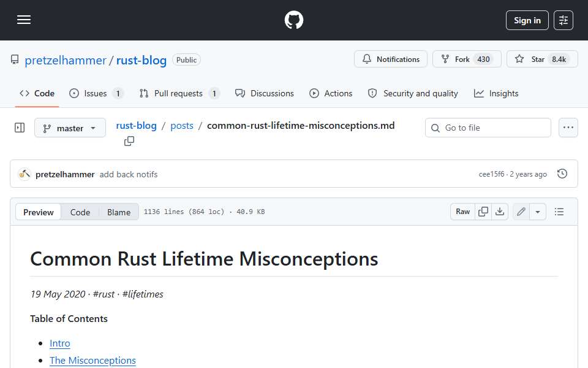Open the 'add back notifs' commit message
This screenshot has height=368, width=588.
129,174
